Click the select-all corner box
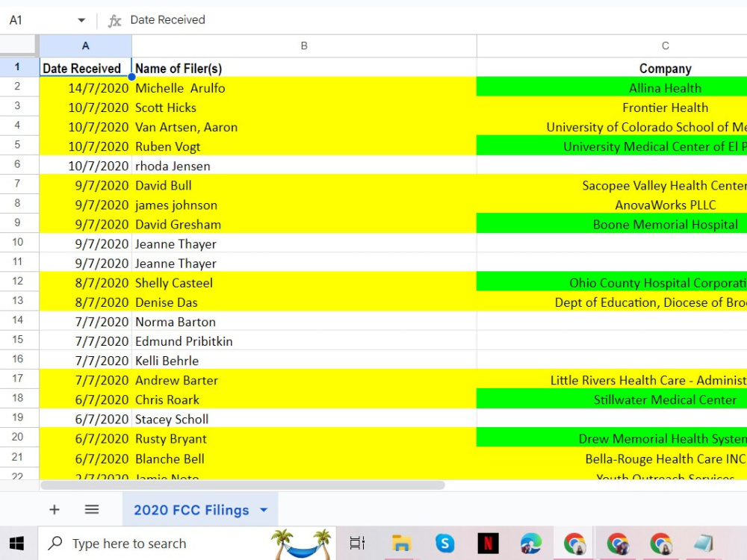 (18, 46)
